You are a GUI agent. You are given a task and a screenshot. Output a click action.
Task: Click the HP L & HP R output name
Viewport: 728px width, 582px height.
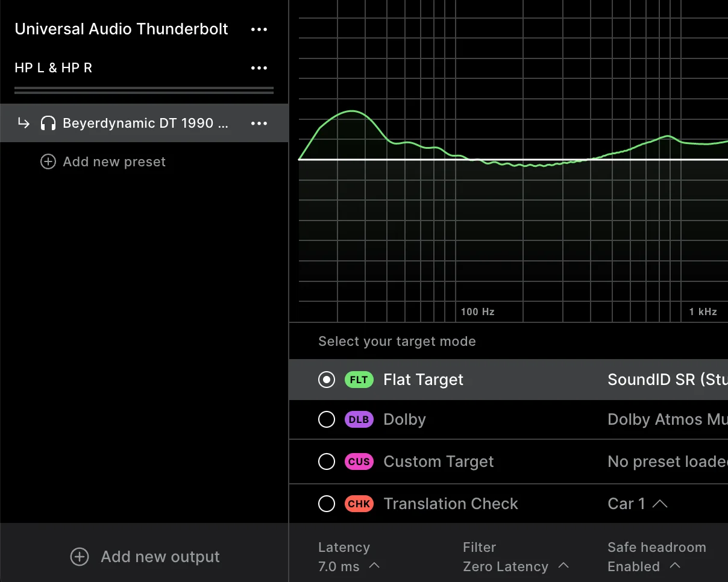point(54,68)
